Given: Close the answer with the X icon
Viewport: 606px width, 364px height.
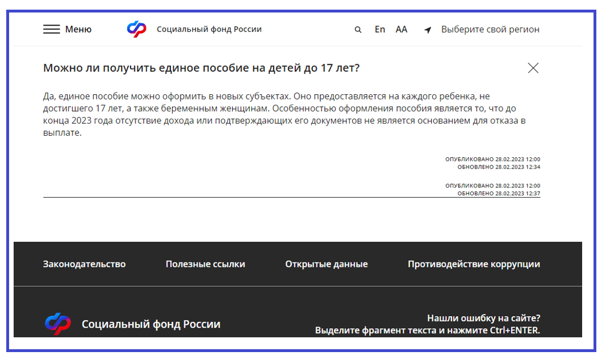Looking at the screenshot, I should 533,68.
